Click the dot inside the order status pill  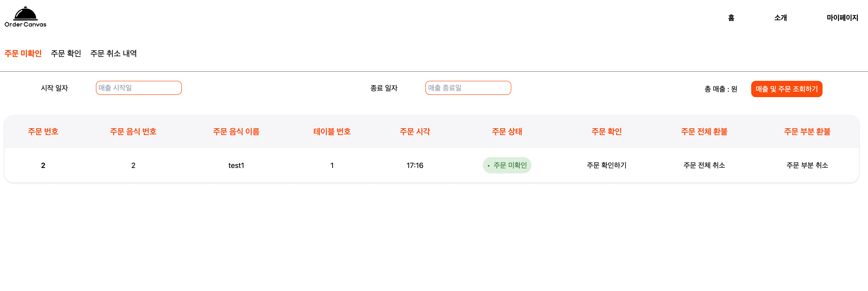pos(489,165)
